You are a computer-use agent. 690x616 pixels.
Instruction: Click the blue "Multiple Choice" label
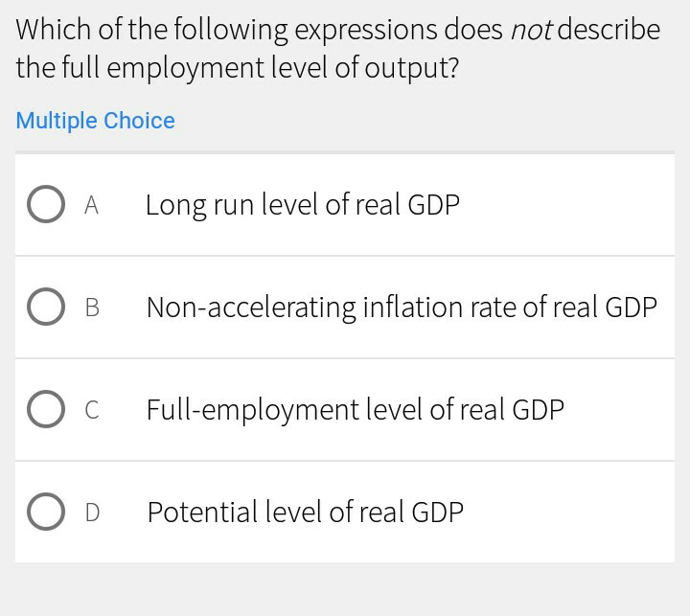tap(95, 121)
